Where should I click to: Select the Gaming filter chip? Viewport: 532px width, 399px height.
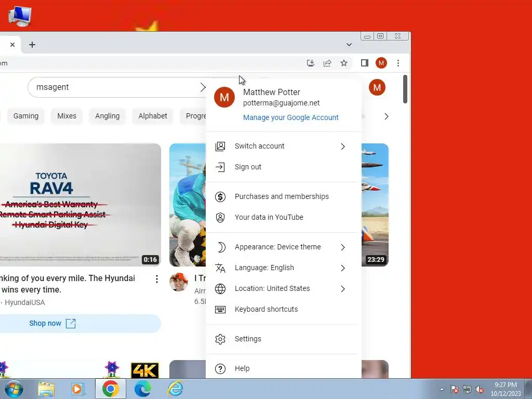click(x=26, y=116)
